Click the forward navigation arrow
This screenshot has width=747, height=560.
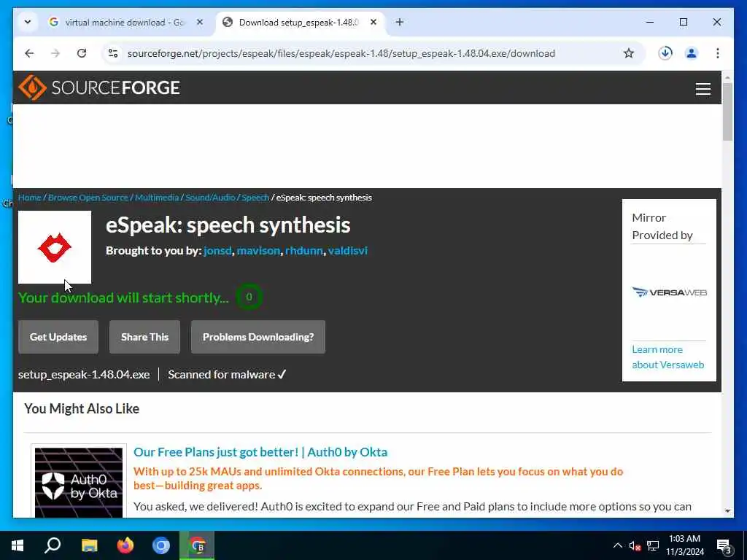tap(55, 53)
